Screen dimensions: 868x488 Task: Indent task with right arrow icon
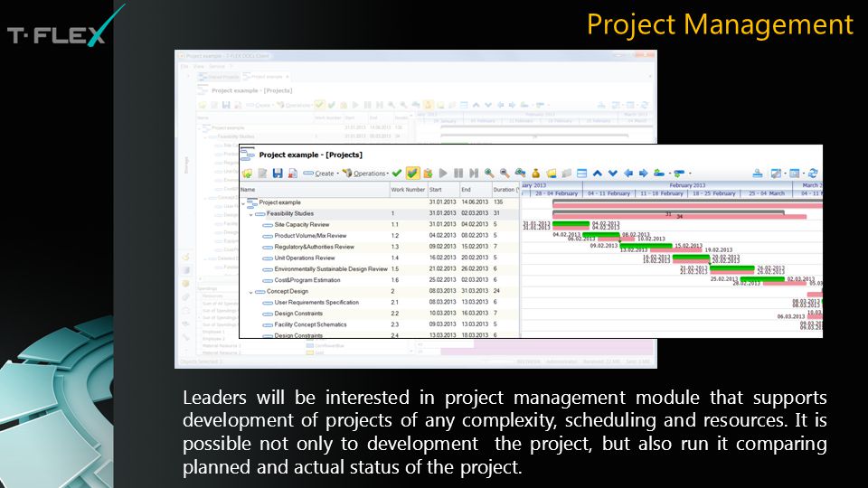[x=643, y=174]
